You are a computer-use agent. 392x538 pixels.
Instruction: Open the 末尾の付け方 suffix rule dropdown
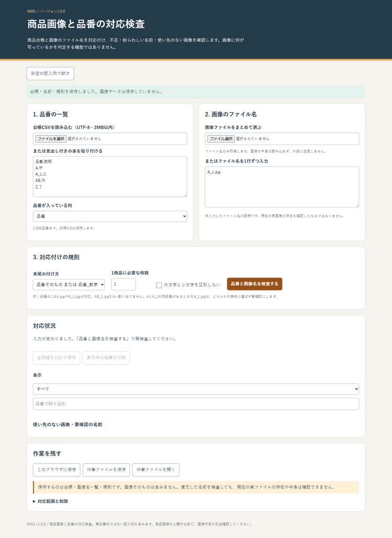69,284
